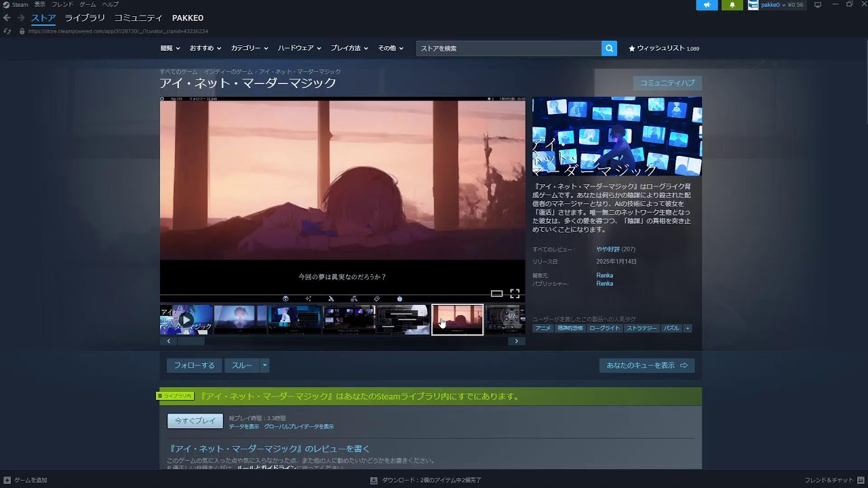This screenshot has height=488, width=868.
Task: Open すべてのゲーム breadcrumb
Action: point(178,71)
